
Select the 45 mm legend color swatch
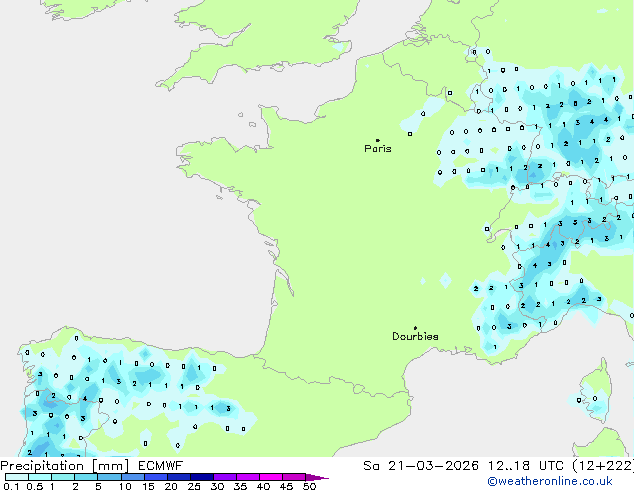pyautogui.click(x=294, y=477)
